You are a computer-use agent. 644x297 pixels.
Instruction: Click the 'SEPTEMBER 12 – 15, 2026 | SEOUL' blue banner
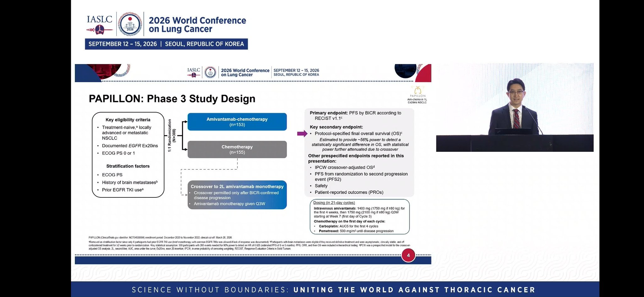(166, 44)
